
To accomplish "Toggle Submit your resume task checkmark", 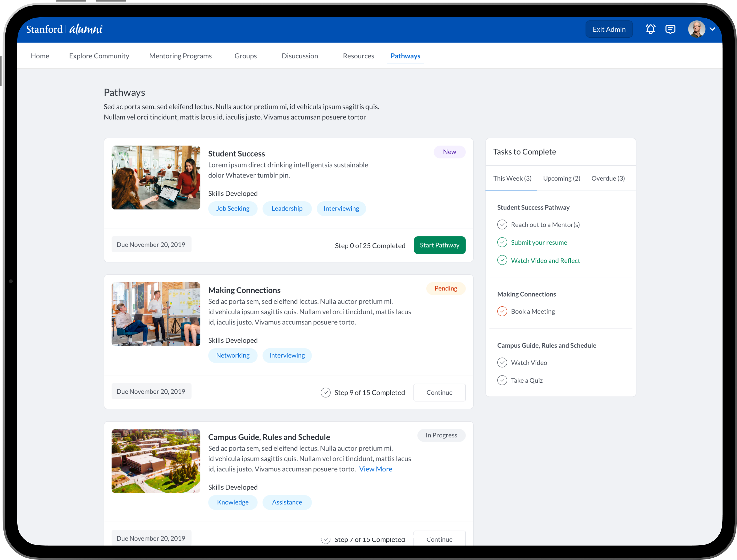I will (502, 242).
